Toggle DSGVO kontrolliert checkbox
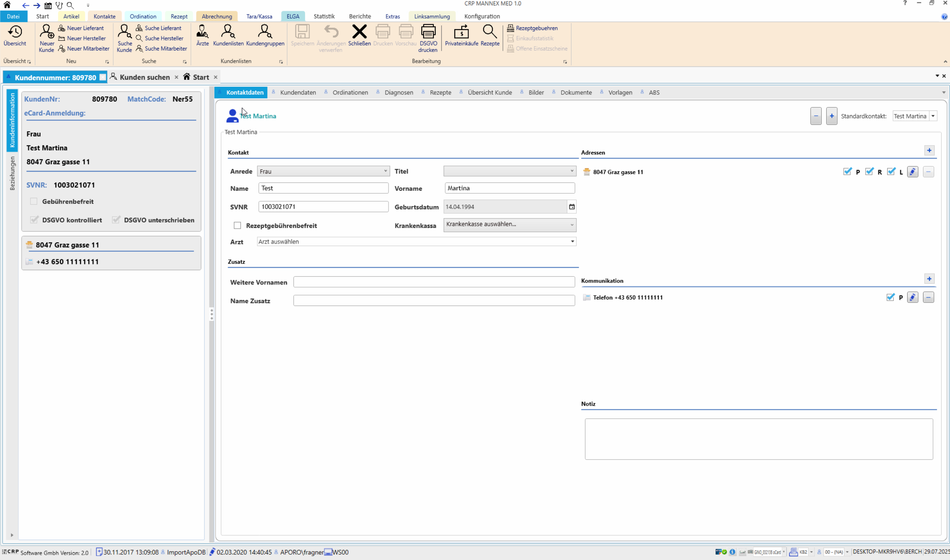The image size is (950, 560). (34, 220)
